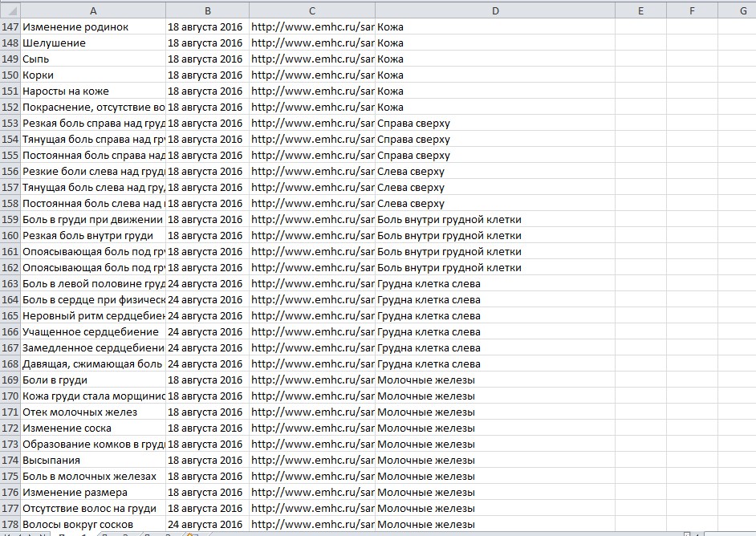Click column C header
This screenshot has height=536, width=756.
(x=311, y=10)
